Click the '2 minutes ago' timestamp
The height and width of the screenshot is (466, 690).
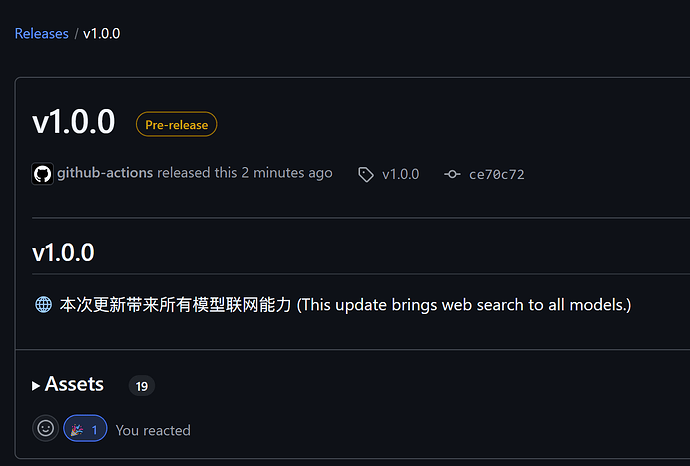[287, 172]
